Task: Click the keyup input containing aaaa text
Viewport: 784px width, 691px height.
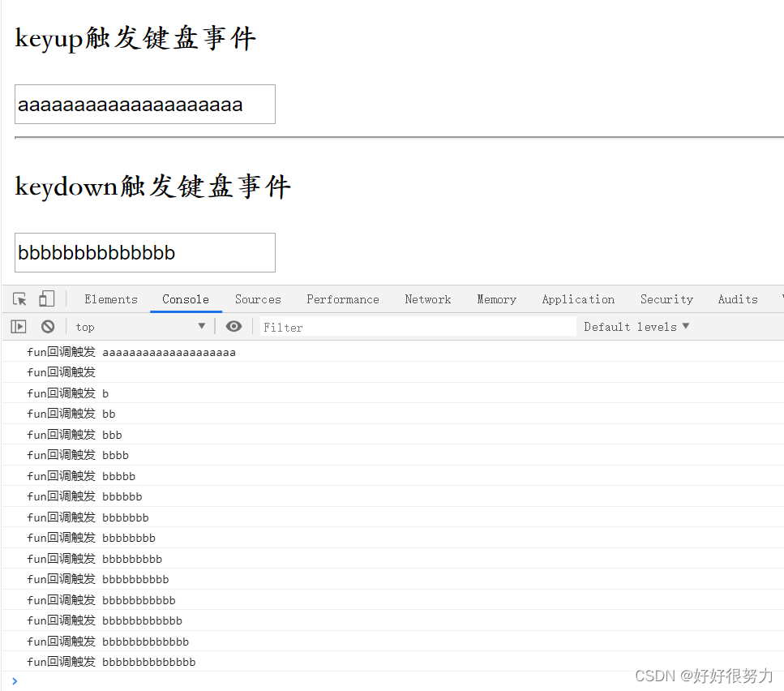Action: coord(145,104)
